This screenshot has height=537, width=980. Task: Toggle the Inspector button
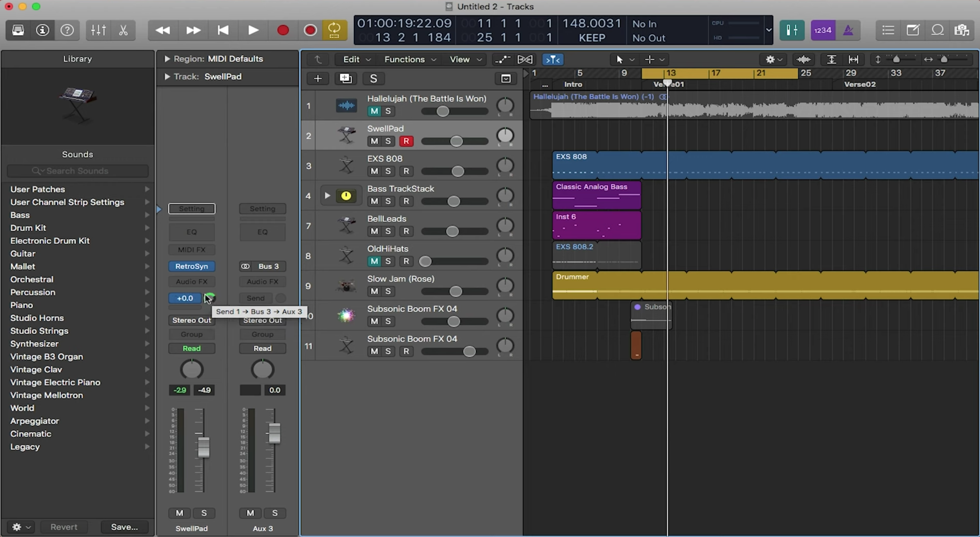(x=42, y=30)
